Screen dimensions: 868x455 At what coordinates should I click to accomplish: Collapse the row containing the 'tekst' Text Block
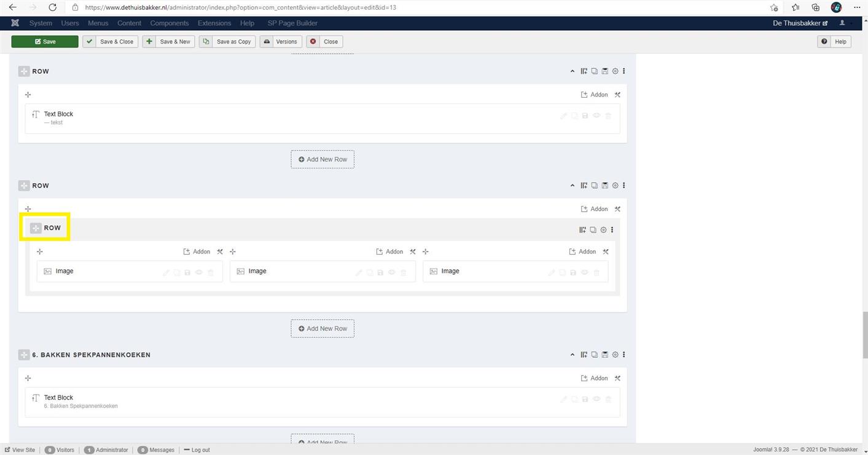pyautogui.click(x=573, y=71)
